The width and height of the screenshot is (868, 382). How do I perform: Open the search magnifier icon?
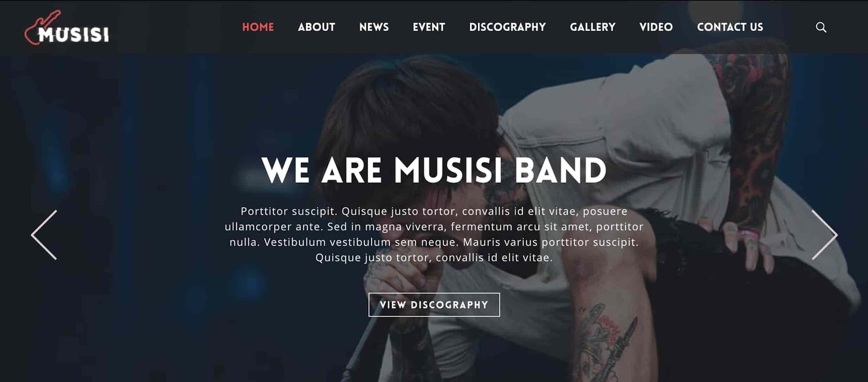pos(821,27)
